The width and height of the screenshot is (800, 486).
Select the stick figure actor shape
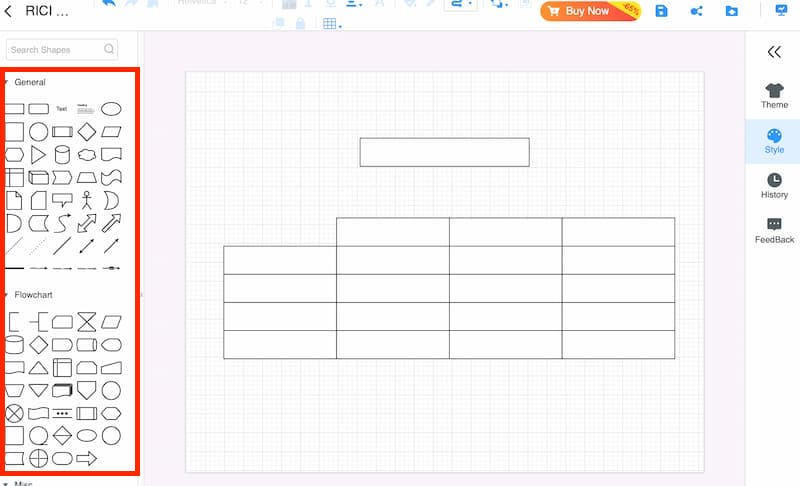[87, 200]
